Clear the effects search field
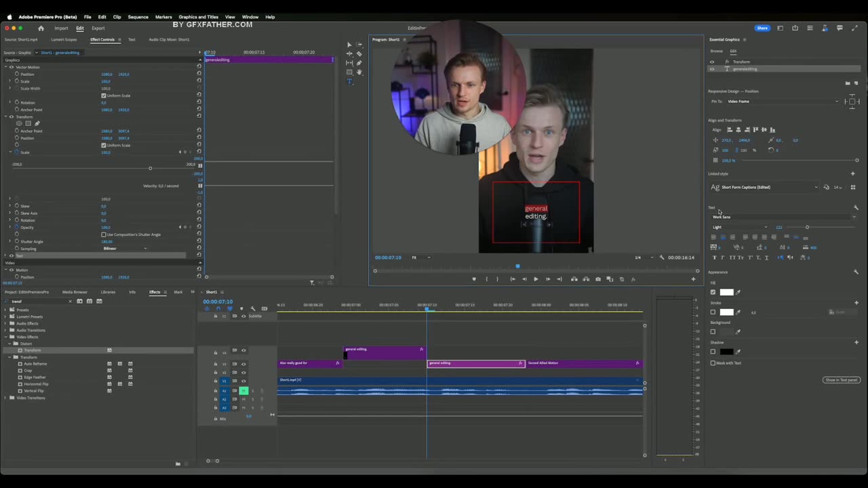The width and height of the screenshot is (868, 488). coord(70,301)
